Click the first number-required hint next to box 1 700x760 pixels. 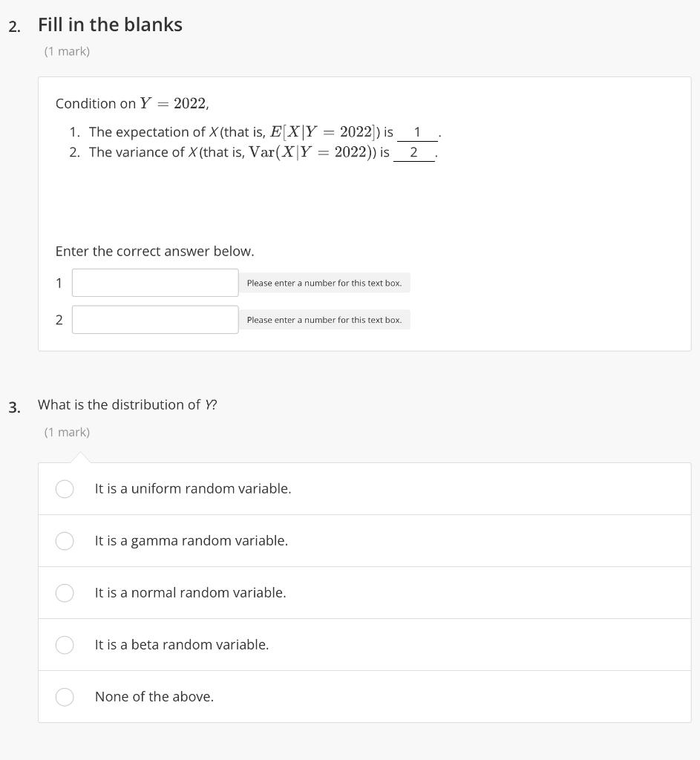pyautogui.click(x=324, y=283)
